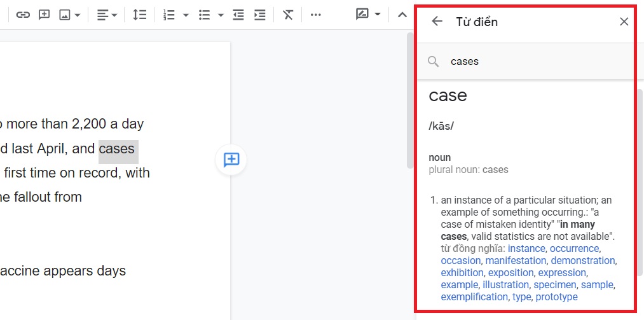Screen dimensions: 644x320
Task: Expand the bulleted list style dropdown
Action: [x=221, y=15]
